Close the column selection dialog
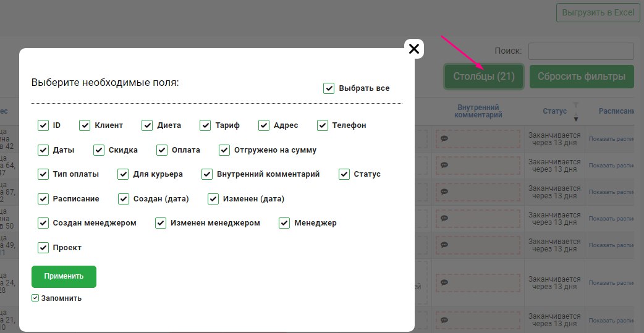This screenshot has width=644, height=333. 414,49
